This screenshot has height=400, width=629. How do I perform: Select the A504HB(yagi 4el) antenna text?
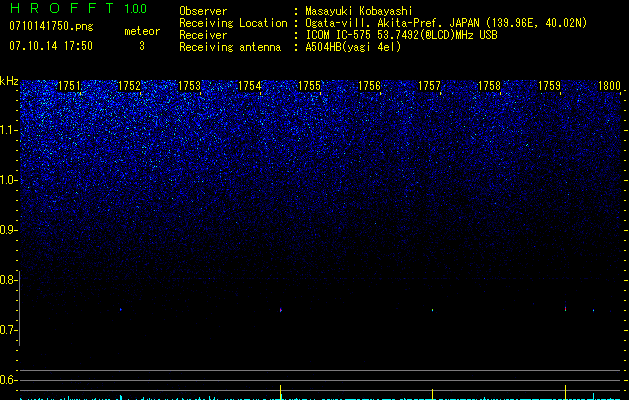[x=353, y=47]
